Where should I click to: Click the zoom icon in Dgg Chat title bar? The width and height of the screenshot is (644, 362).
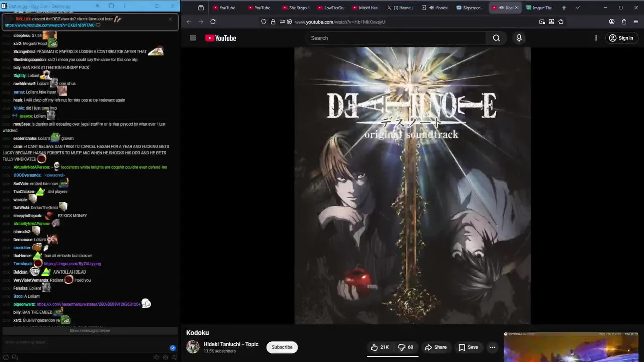tap(98, 6)
